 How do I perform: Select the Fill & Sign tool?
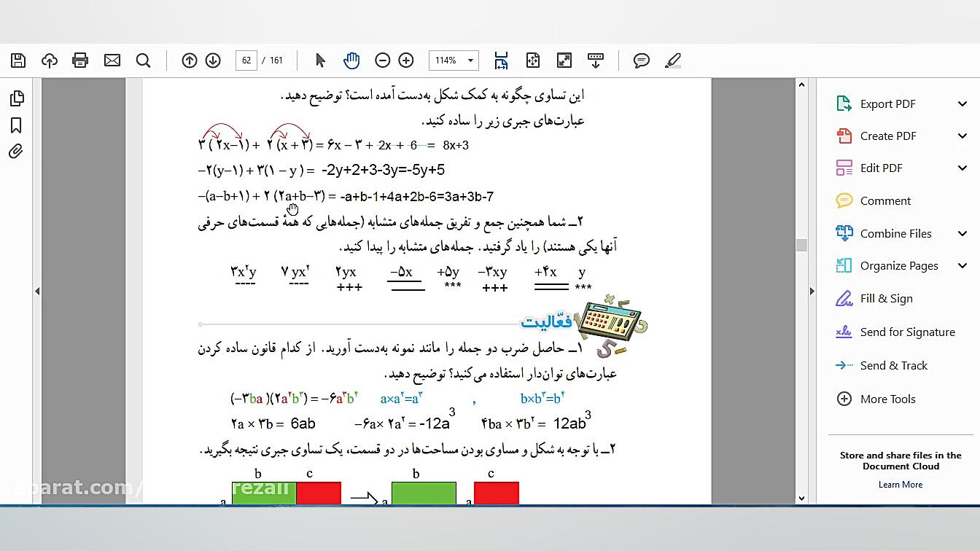[885, 298]
